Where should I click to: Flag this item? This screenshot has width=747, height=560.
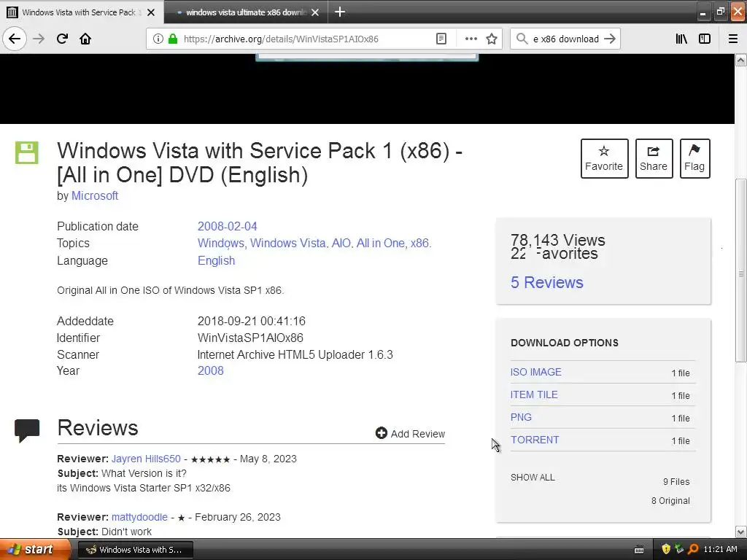point(694,158)
